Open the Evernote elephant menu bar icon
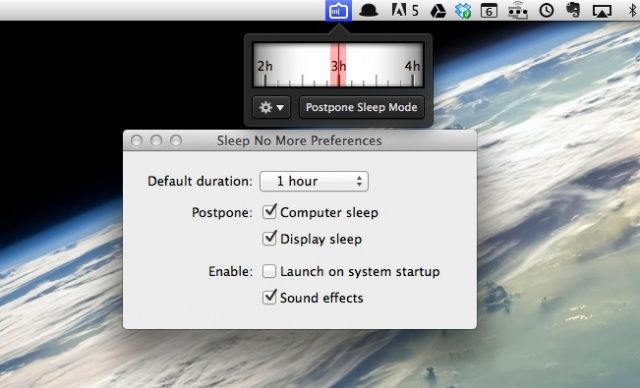The width and height of the screenshot is (640, 388). coord(573,10)
